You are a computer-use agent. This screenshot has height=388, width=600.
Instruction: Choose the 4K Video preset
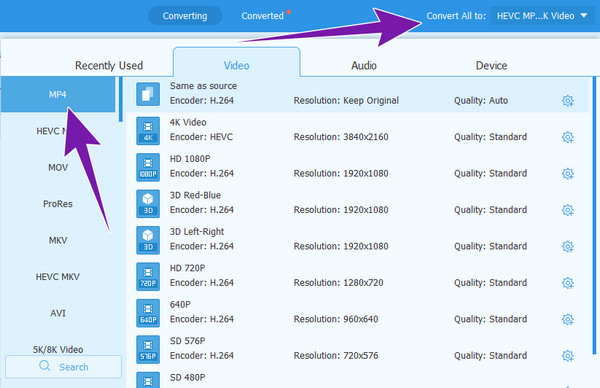tap(357, 130)
